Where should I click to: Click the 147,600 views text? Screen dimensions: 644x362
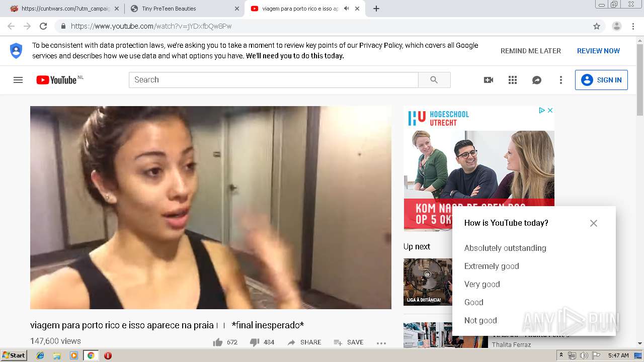tap(55, 341)
